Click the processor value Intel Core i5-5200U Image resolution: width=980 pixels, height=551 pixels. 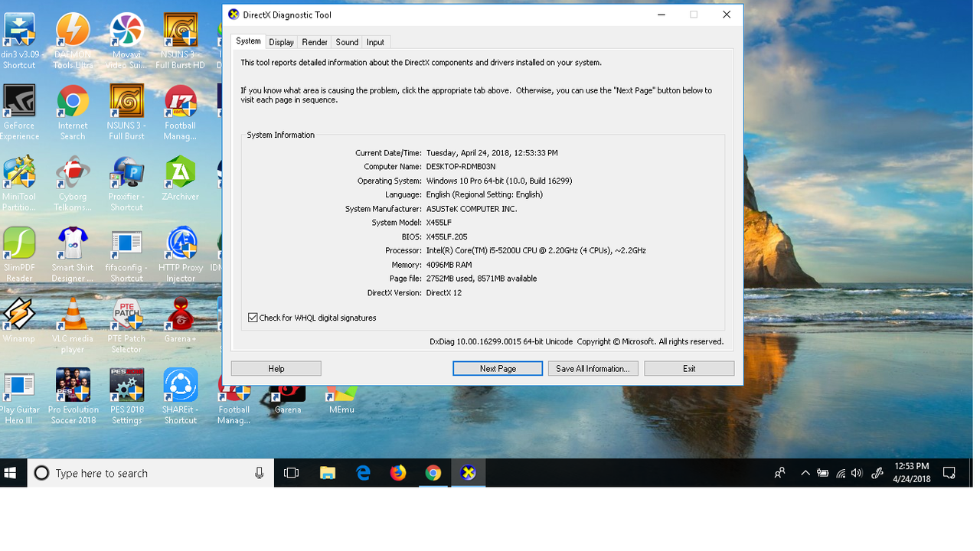(536, 250)
